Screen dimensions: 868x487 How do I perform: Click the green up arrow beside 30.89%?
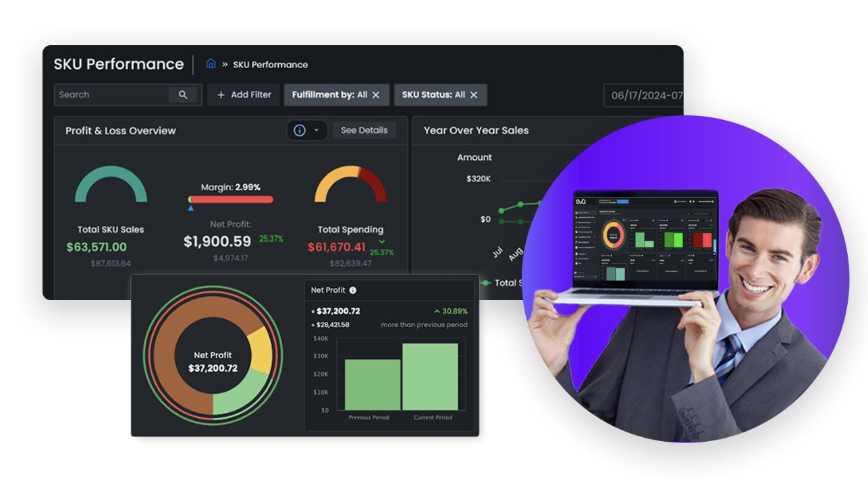coord(437,312)
